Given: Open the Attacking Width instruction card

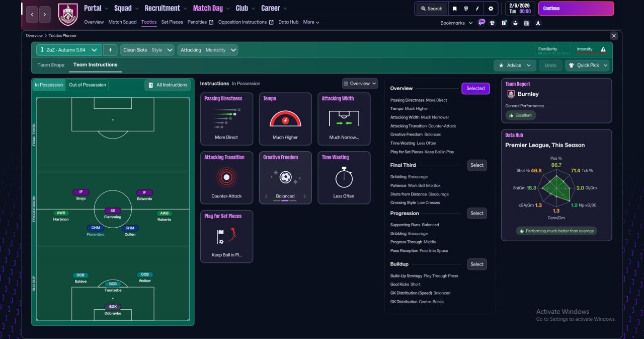Looking at the screenshot, I should point(344,119).
